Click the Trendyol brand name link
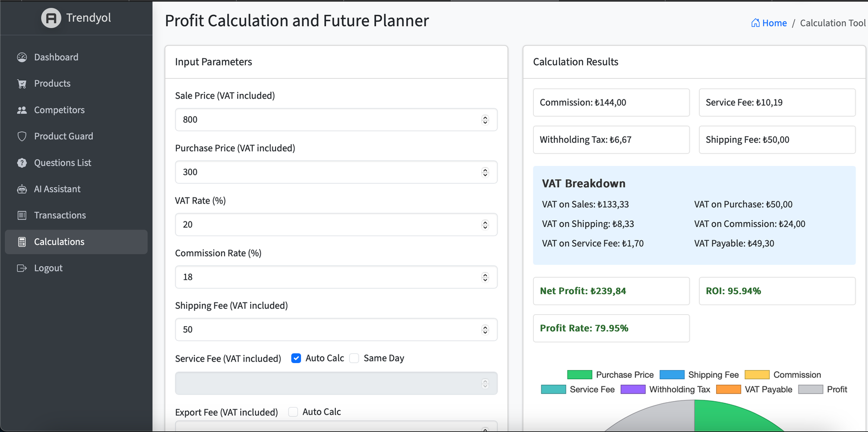This screenshot has height=432, width=868. click(88, 18)
